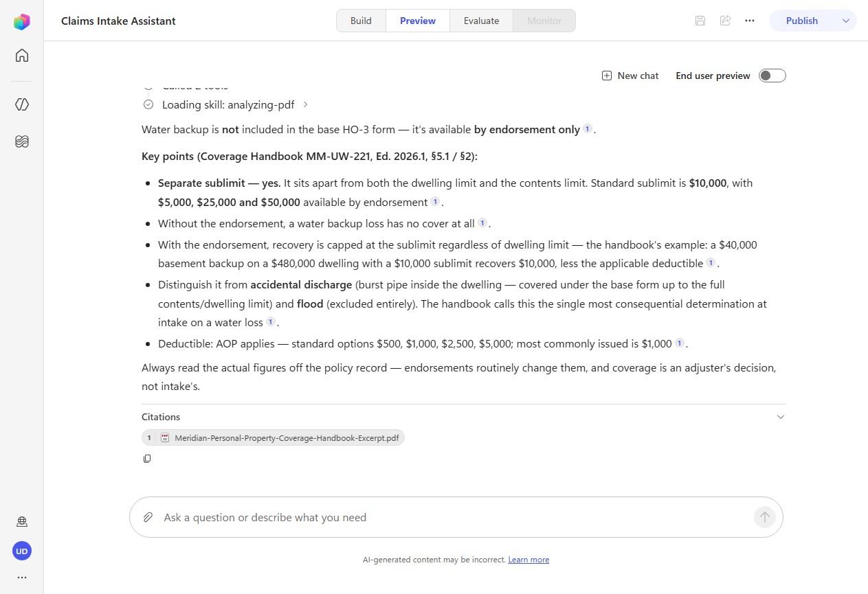
Task: Open the UD user account avatar
Action: [22, 551]
